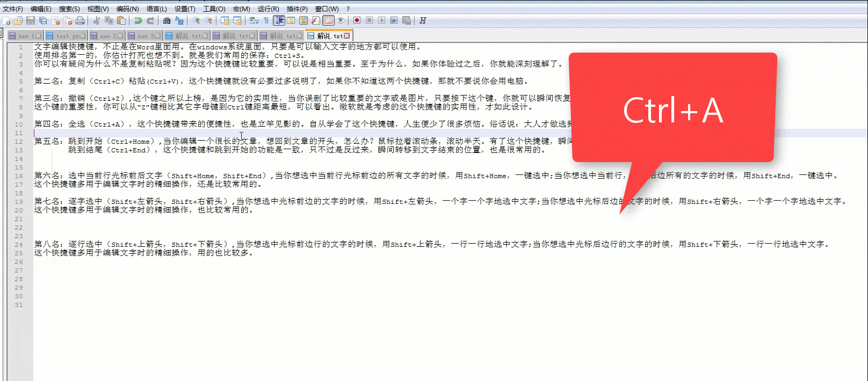Viewport: 868px width, 381px height.
Task: Close the active 解说.txt tab
Action: coord(346,36)
